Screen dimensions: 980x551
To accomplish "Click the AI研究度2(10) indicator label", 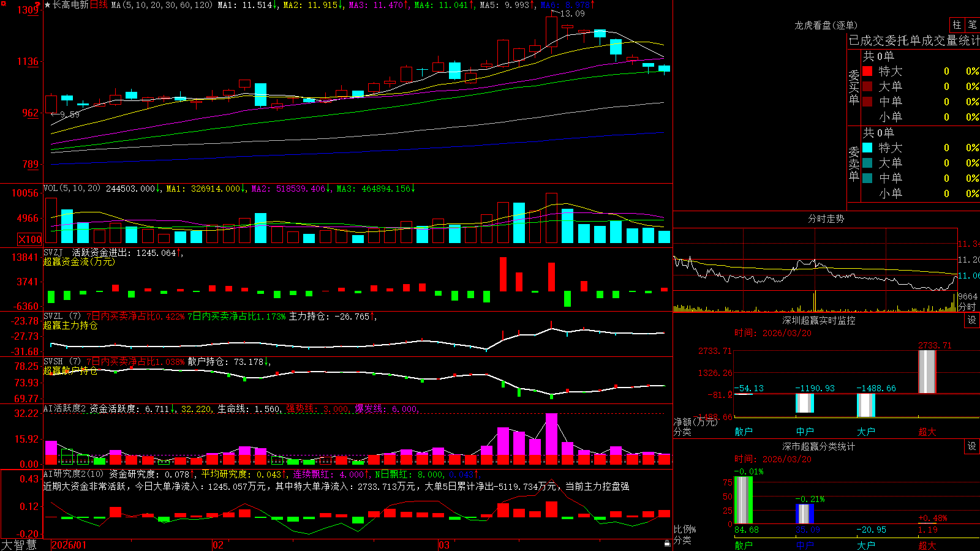I will coord(73,474).
